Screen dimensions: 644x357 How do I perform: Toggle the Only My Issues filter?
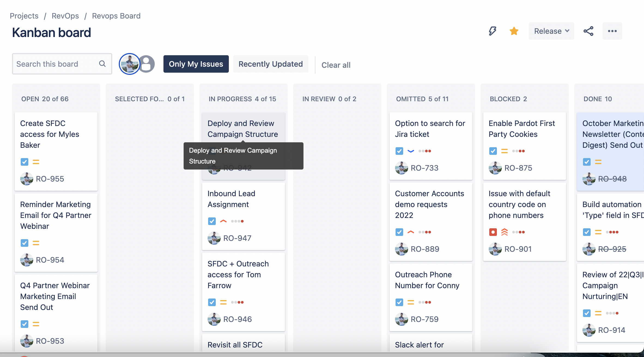coord(196,64)
